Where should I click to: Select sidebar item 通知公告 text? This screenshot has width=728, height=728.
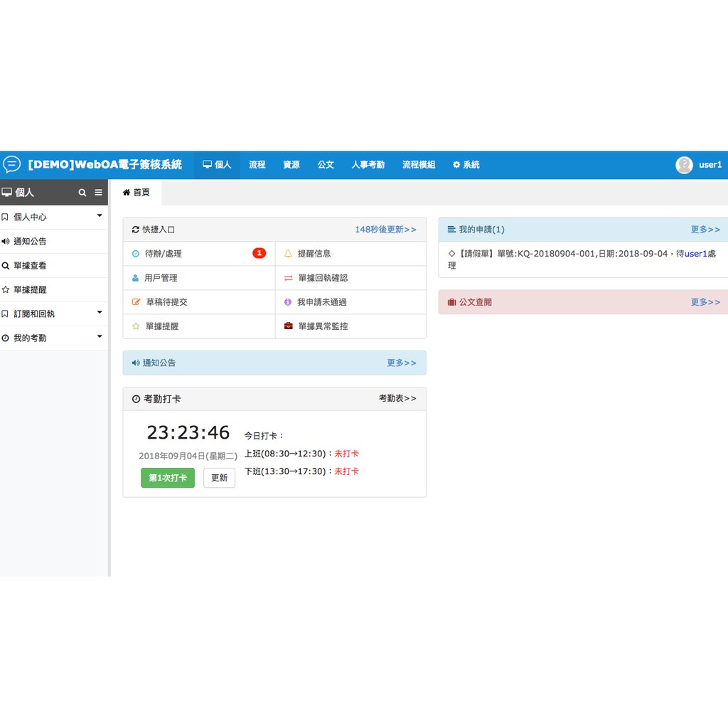(30, 241)
